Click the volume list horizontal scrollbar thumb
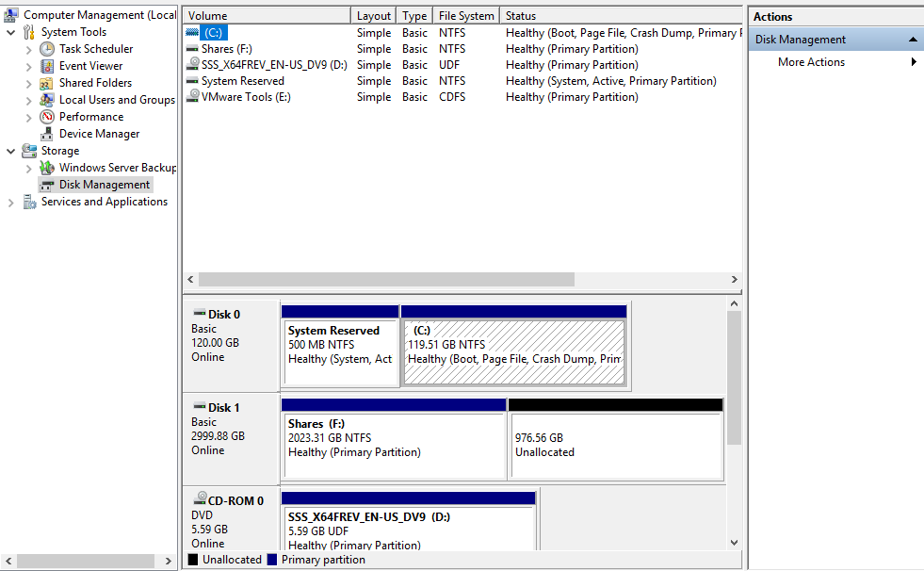This screenshot has width=924, height=571. coord(386,279)
